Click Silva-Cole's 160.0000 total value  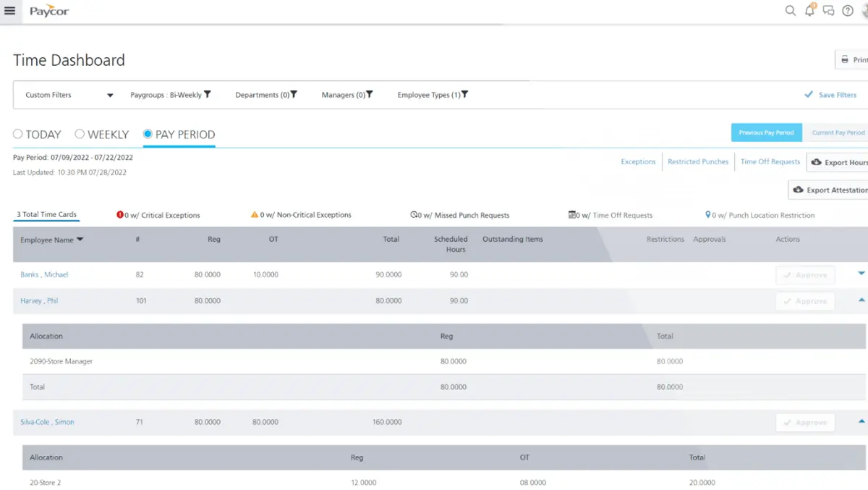387,422
